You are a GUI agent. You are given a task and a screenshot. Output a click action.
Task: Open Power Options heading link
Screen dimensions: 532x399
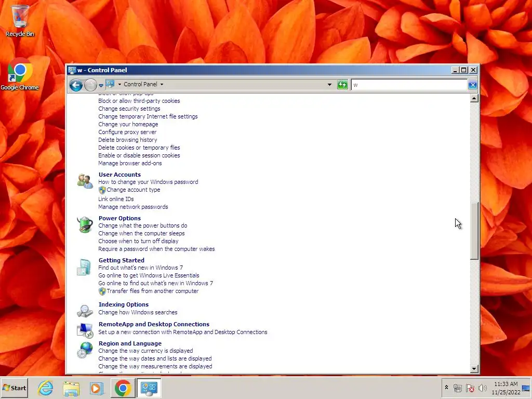point(119,218)
